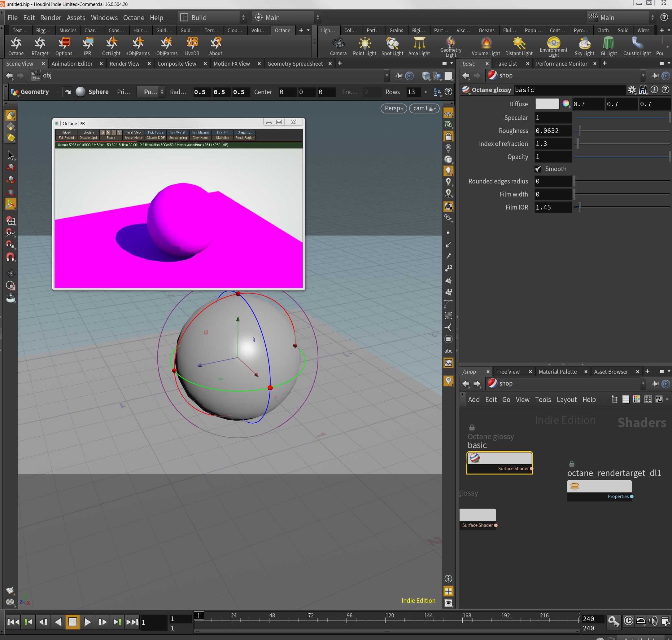Toggle the Clay Mode button in IPR
Screen dimensions: 672x640
[200, 138]
